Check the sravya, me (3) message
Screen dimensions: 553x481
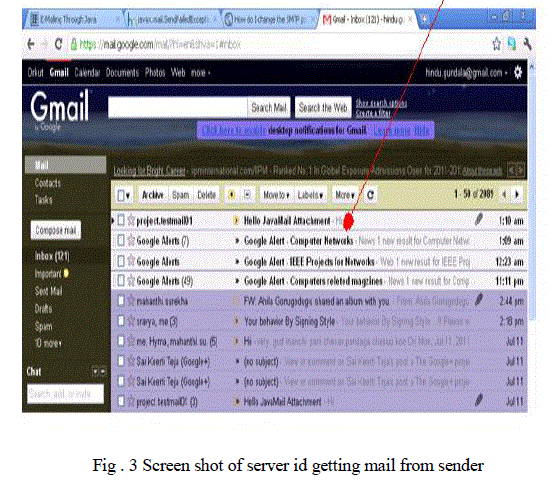click(121, 321)
